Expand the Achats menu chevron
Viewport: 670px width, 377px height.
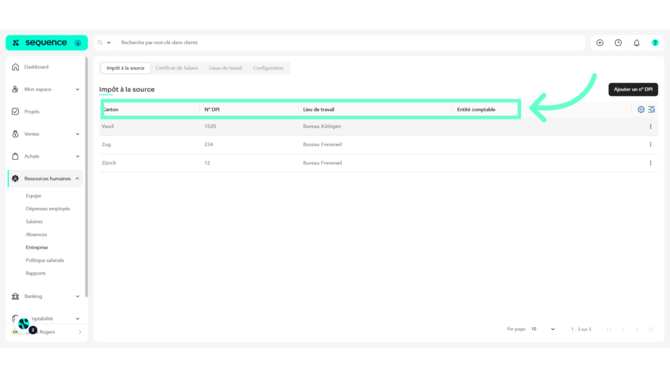coord(77,156)
